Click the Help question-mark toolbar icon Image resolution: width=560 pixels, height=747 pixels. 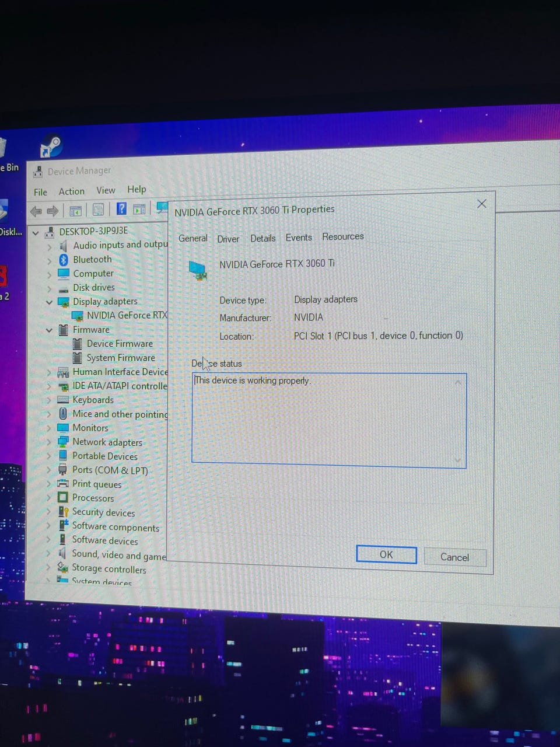click(x=121, y=209)
